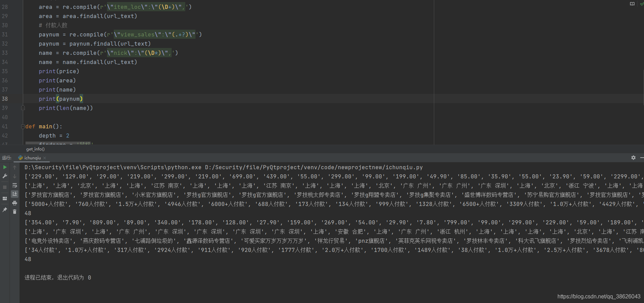Click second '48' count in output
The width and height of the screenshot is (644, 303).
(28, 259)
